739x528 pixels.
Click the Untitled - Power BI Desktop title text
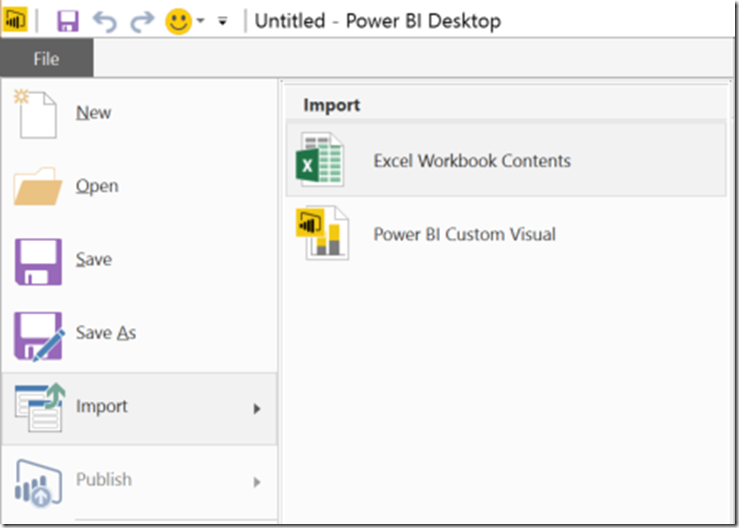(378, 21)
